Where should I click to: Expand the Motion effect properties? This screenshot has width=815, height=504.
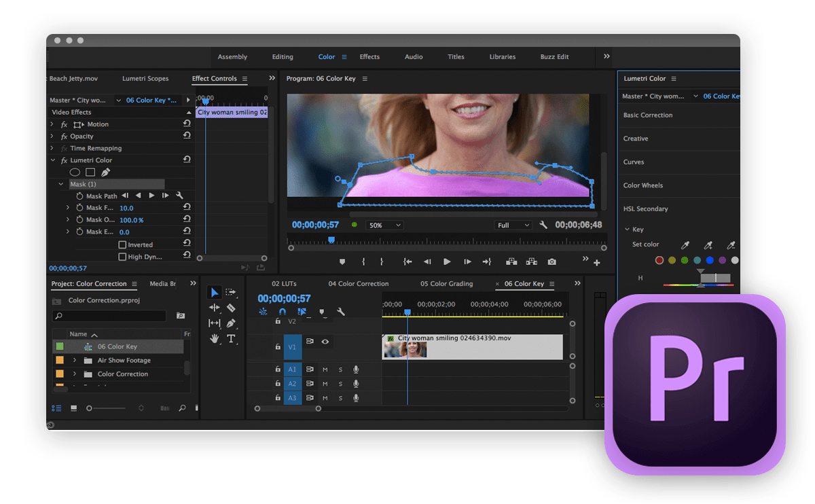52,124
